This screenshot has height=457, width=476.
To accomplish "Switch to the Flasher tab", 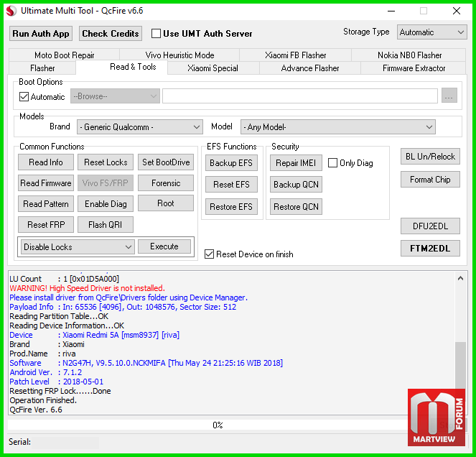I will coord(42,68).
